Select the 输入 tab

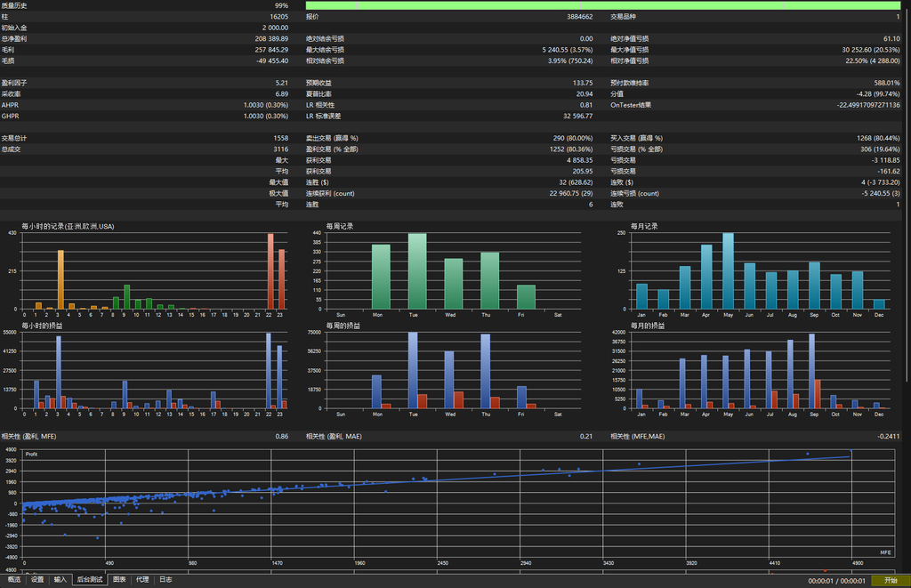coord(60,579)
